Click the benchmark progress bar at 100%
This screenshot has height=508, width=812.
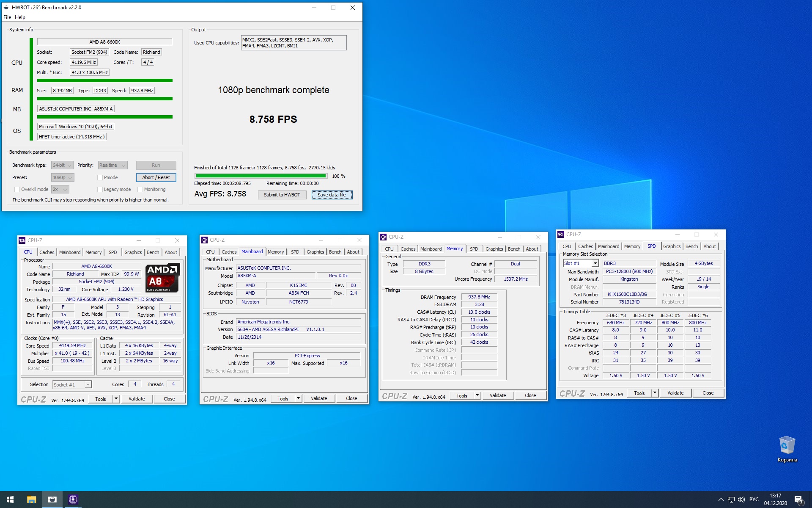(261, 176)
